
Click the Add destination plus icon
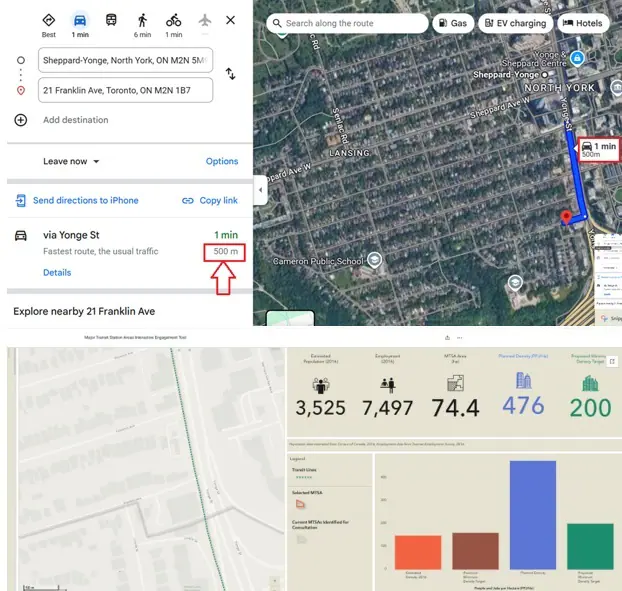point(21,120)
